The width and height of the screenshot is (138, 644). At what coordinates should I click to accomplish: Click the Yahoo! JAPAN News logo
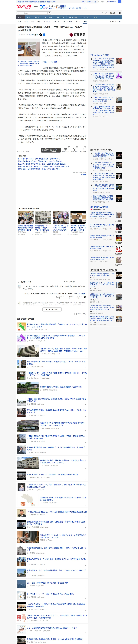[x=27, y=7]
